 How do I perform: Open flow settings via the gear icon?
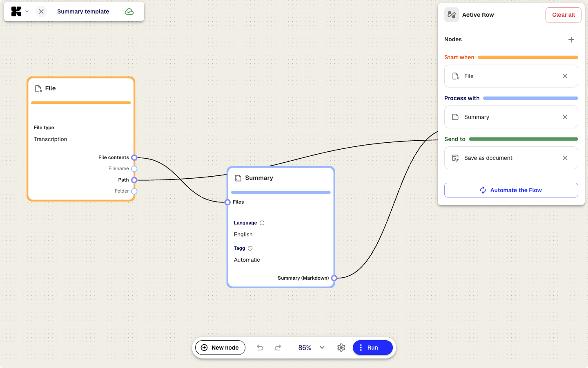click(341, 348)
